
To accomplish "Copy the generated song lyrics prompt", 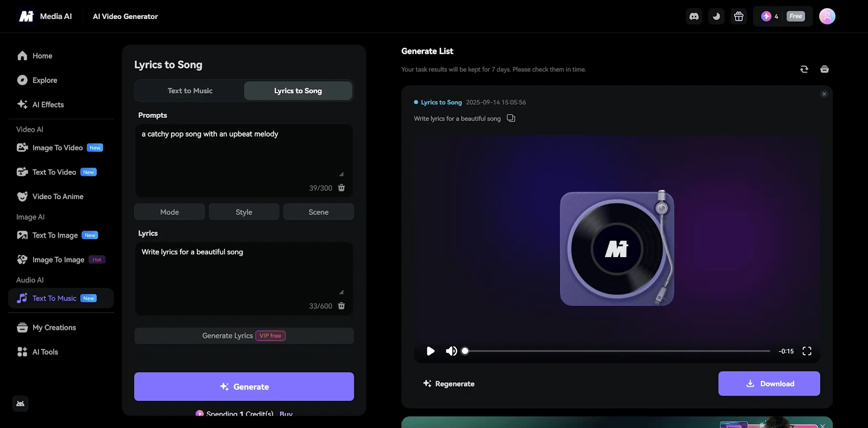I will pyautogui.click(x=510, y=118).
